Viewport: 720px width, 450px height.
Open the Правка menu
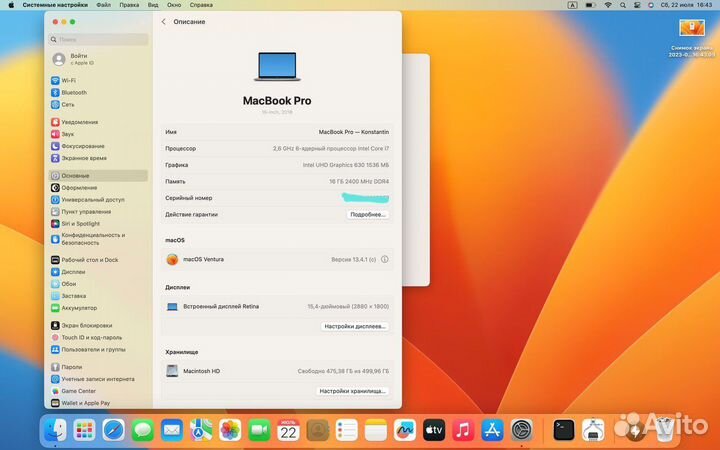point(129,5)
